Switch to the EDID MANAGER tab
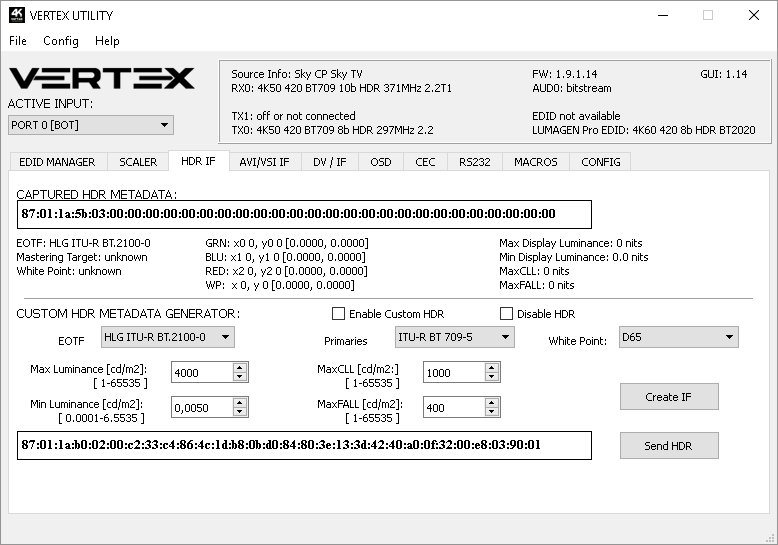Image resolution: width=778 pixels, height=545 pixels. (57, 162)
